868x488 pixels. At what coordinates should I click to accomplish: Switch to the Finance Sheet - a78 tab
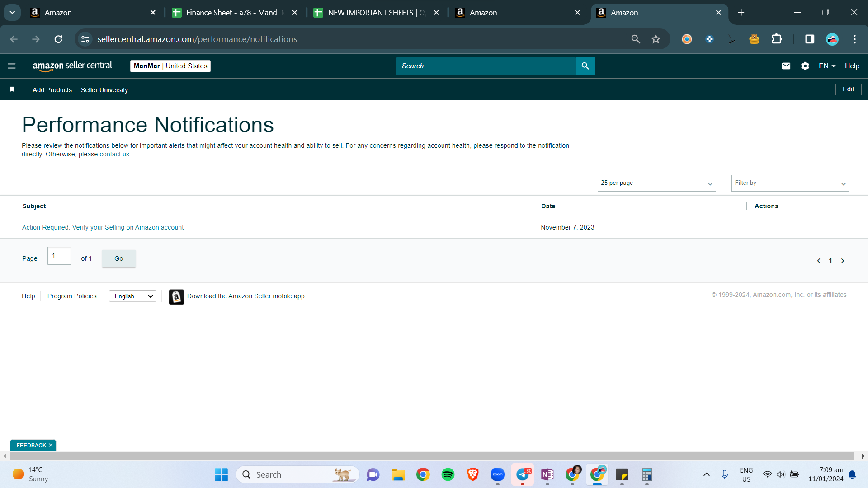pyautogui.click(x=235, y=13)
